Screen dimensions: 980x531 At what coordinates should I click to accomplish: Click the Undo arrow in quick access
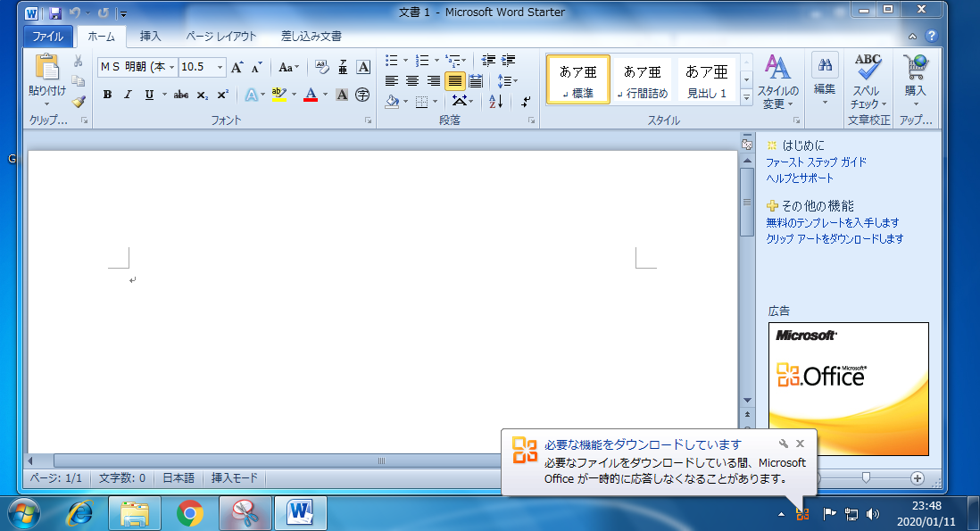tap(75, 13)
